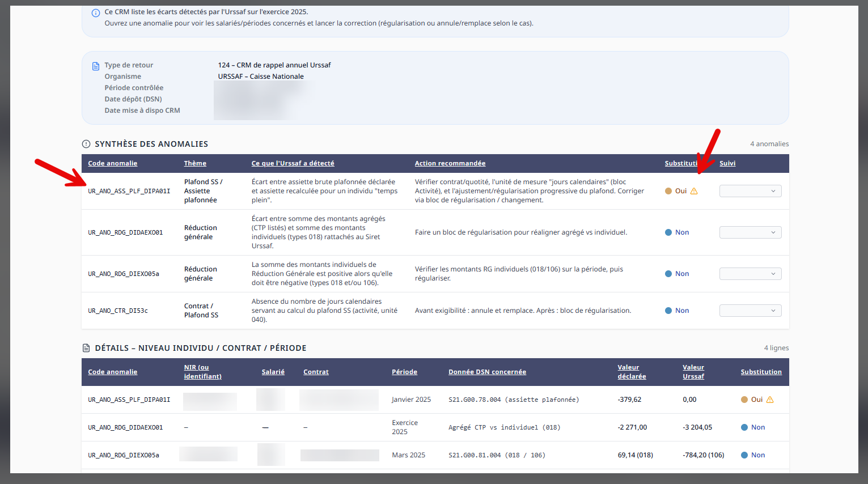
Task: Sort details by Donnée DSN concernée
Action: point(487,372)
